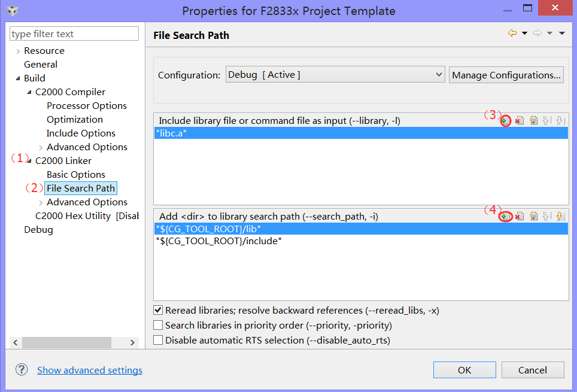Image resolution: width=577 pixels, height=392 pixels.
Task: Click Add icon for library search path
Action: tap(506, 216)
